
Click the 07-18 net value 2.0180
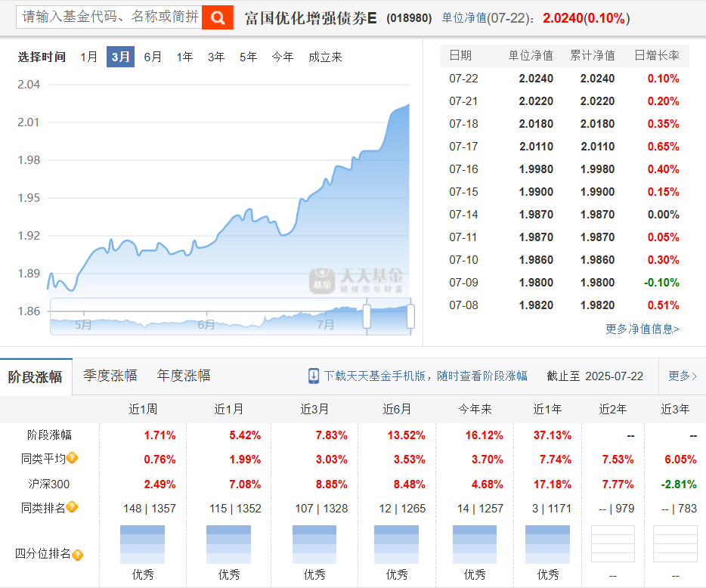(536, 124)
